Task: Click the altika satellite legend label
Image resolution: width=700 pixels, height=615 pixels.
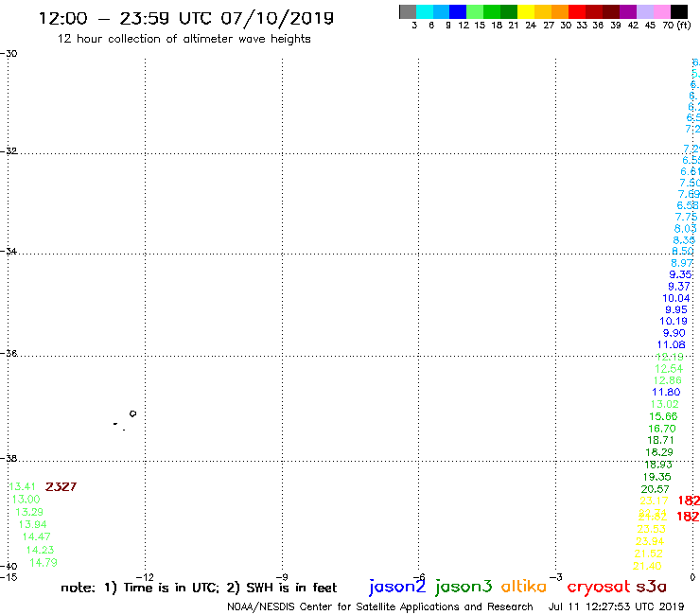Action: click(523, 586)
